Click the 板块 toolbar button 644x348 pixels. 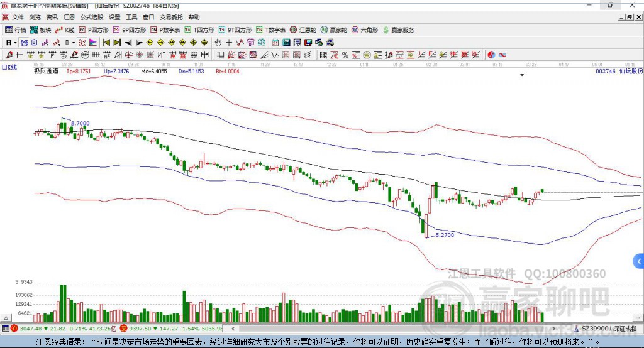[x=41, y=30]
